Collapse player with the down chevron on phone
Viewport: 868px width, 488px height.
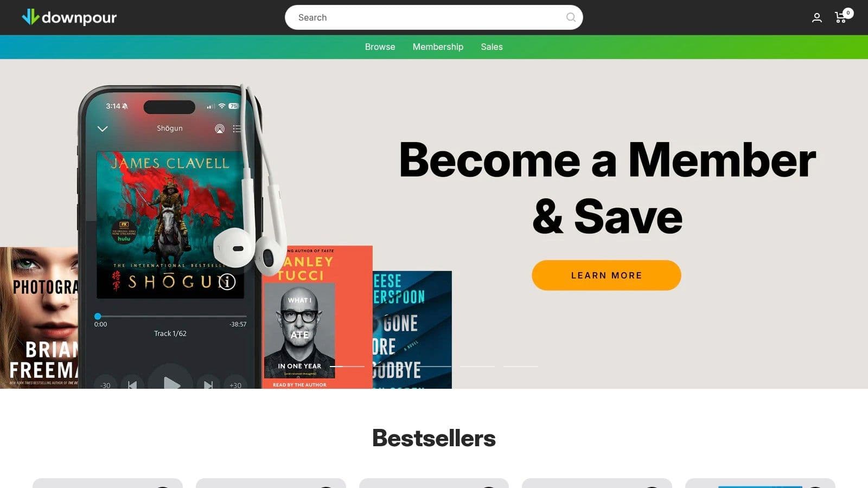(x=103, y=129)
